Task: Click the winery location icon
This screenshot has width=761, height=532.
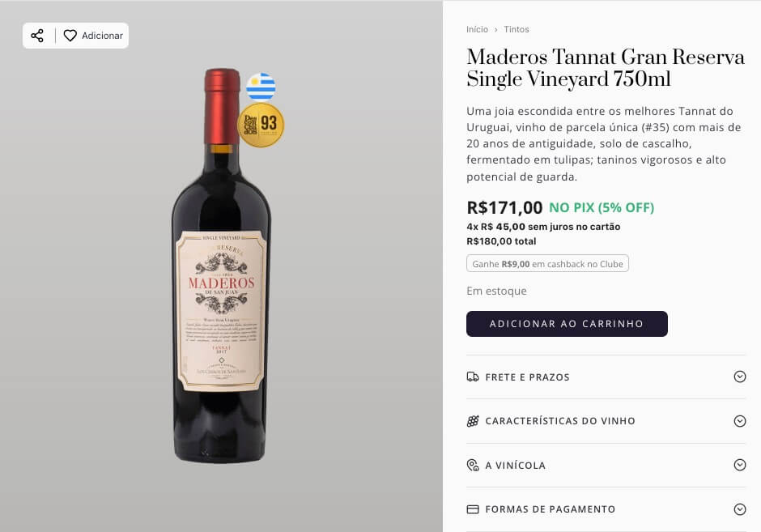Action: (473, 465)
